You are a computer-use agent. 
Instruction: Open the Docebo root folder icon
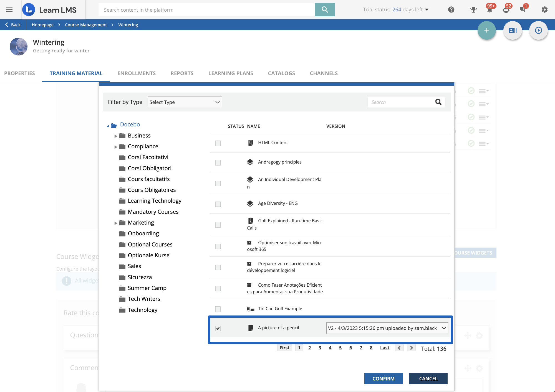click(x=114, y=125)
